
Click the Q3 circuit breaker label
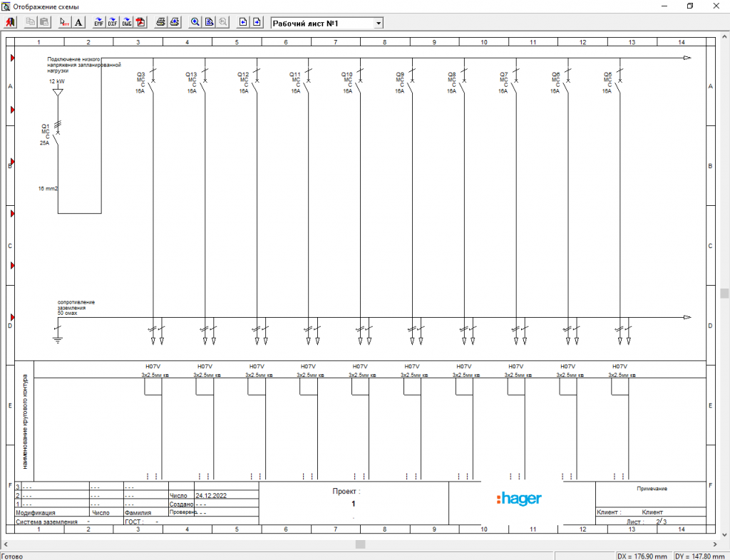tap(140, 74)
